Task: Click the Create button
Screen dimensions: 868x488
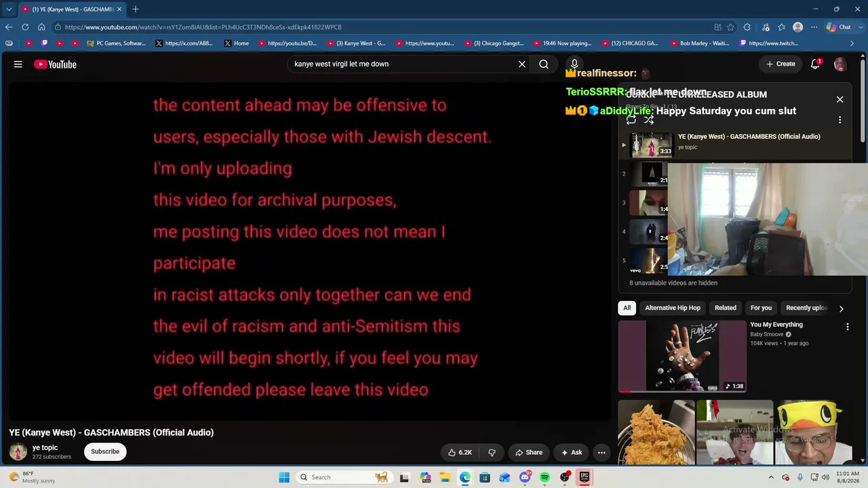Action: (x=781, y=64)
